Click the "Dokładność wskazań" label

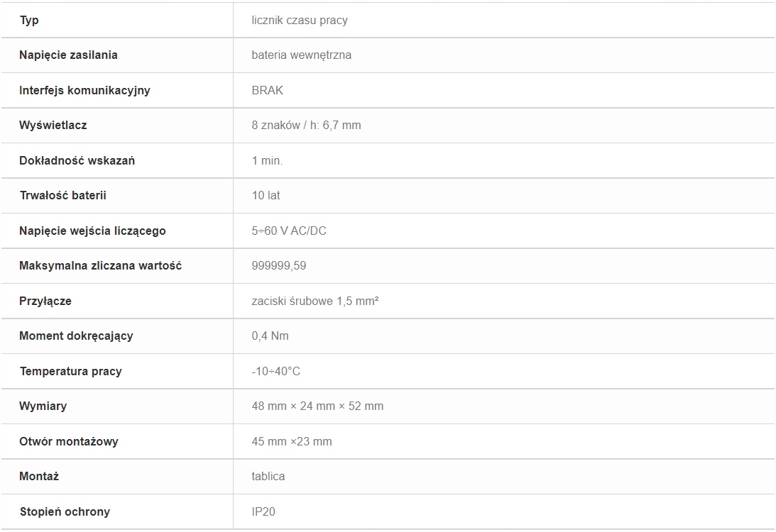(77, 161)
